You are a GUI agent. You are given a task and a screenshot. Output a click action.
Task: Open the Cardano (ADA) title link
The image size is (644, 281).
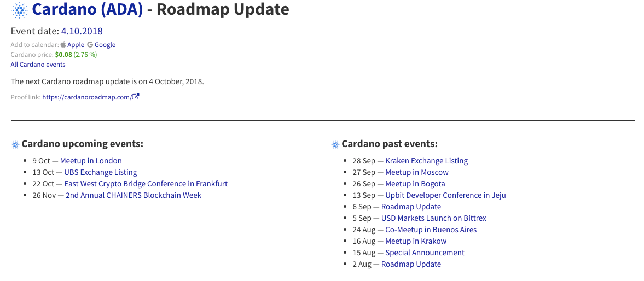[x=88, y=9]
